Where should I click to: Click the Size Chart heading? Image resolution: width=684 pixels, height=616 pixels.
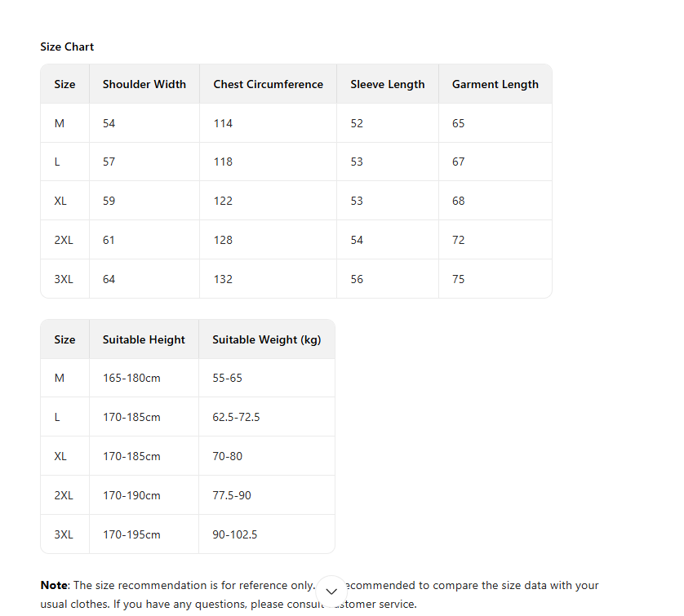tap(67, 47)
